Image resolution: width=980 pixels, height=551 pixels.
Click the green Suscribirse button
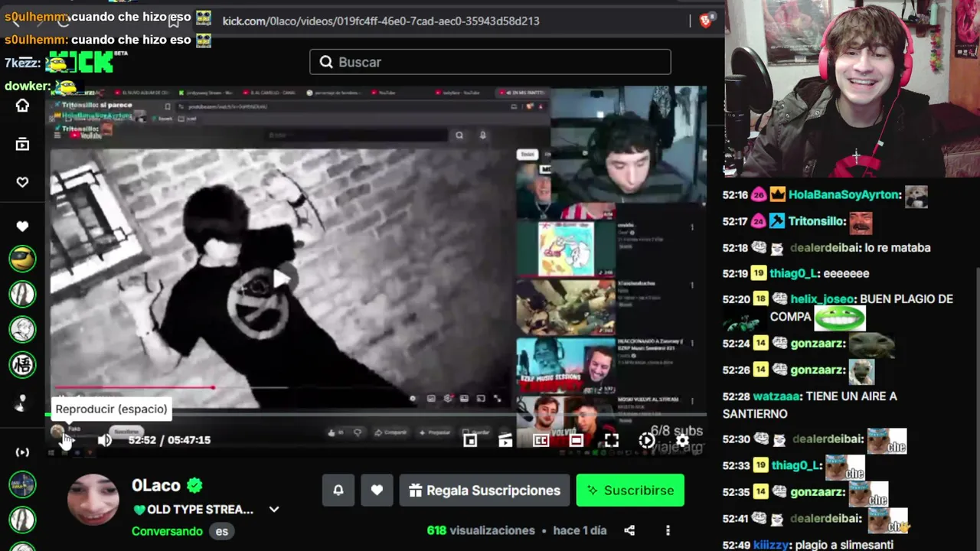630,491
